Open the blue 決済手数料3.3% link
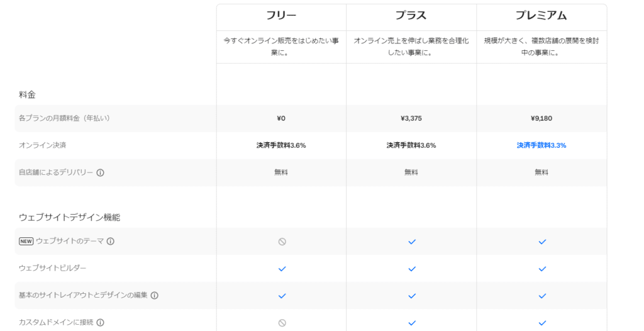Screen dimensions: 644x331 point(541,145)
